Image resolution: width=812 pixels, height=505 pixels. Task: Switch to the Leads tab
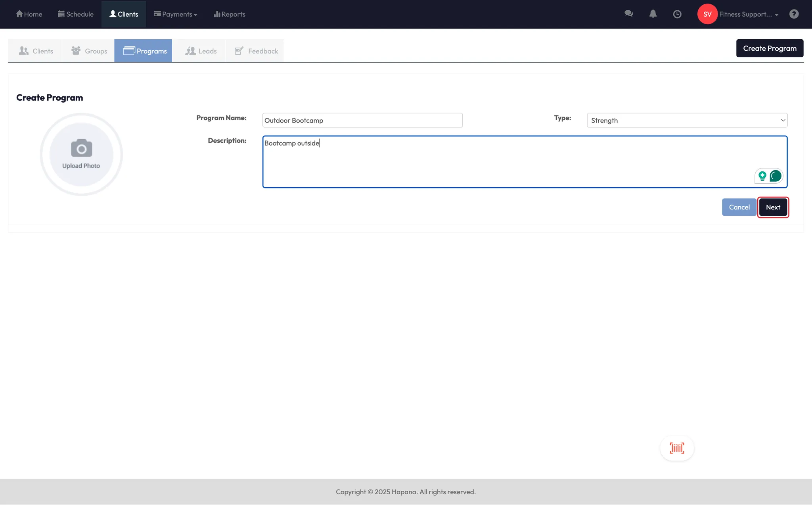coord(201,51)
